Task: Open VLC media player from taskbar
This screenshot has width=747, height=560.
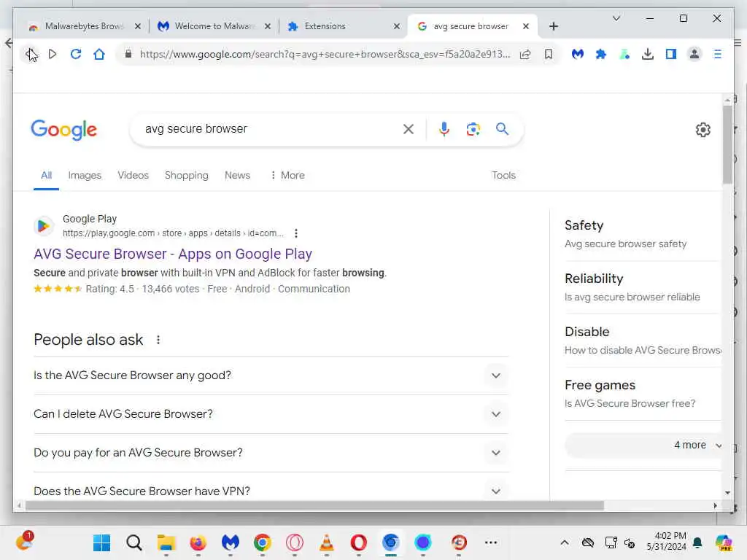Action: tap(326, 542)
